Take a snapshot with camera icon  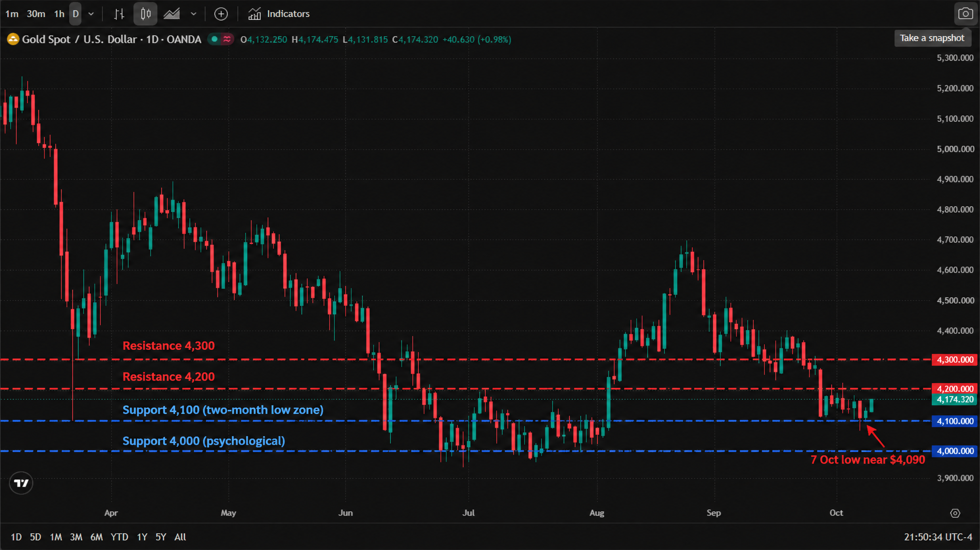[x=966, y=14]
